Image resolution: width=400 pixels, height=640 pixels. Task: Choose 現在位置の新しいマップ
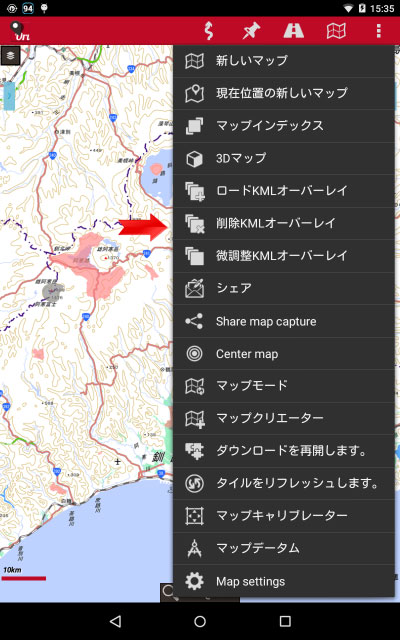(284, 93)
